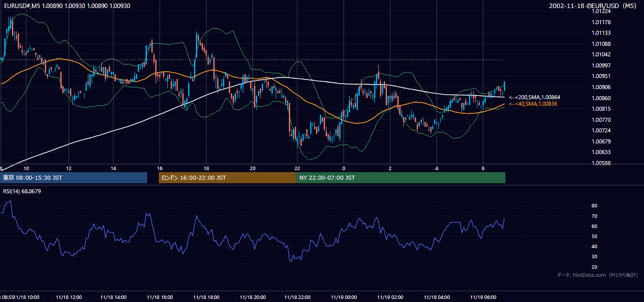
Task: Click hour tick 6 under price chart
Action: (483, 168)
